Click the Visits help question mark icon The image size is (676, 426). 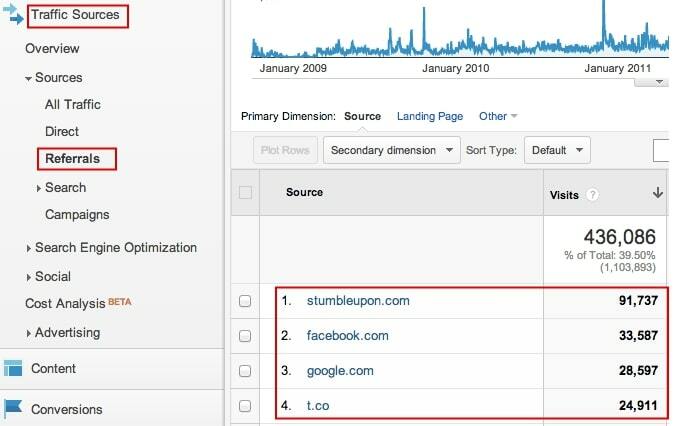(593, 195)
